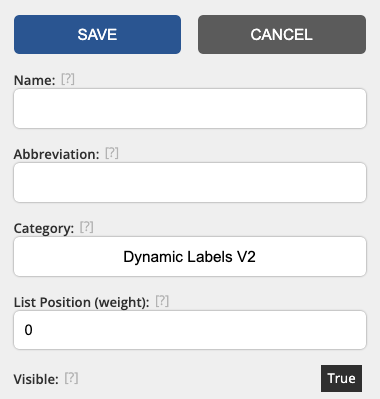Focus the Abbreviation text field

point(190,182)
